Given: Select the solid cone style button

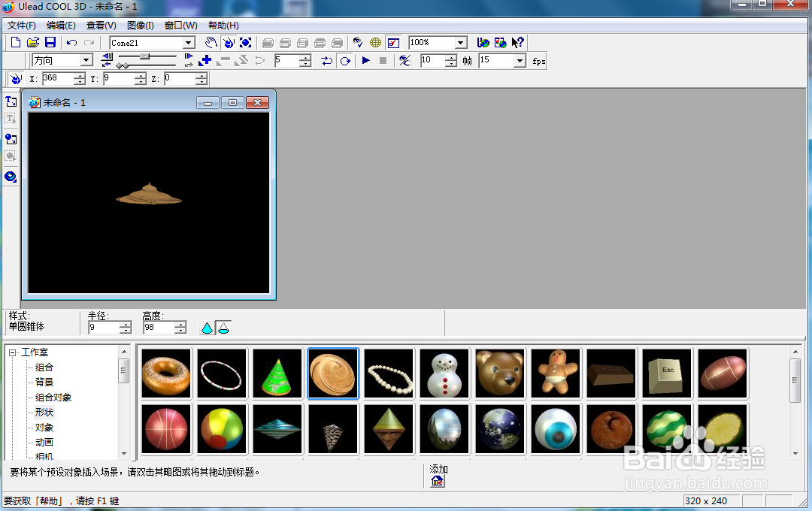Looking at the screenshot, I should click(x=207, y=328).
